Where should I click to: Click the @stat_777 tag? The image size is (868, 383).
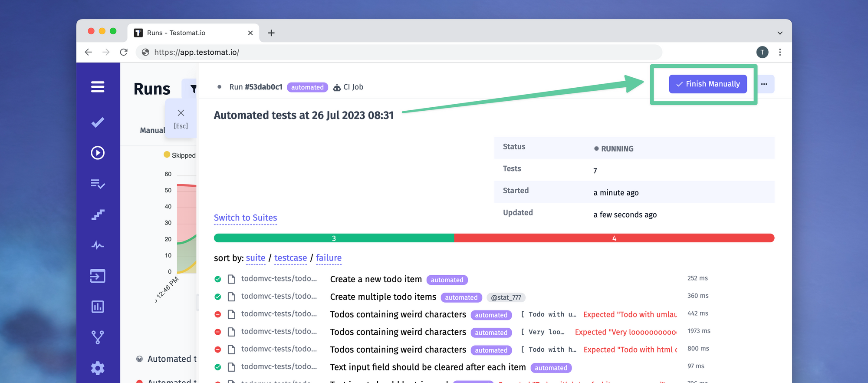pos(506,297)
